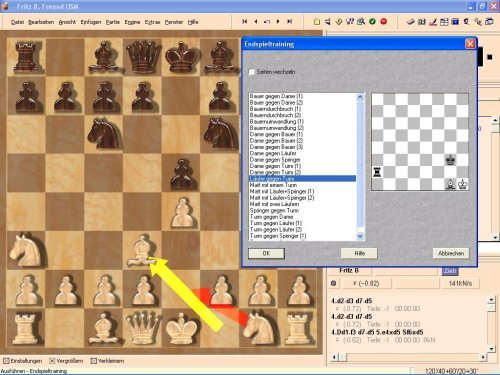Step back one move with the arrow
Viewport: 500px width, 375px height.
tap(256, 21)
